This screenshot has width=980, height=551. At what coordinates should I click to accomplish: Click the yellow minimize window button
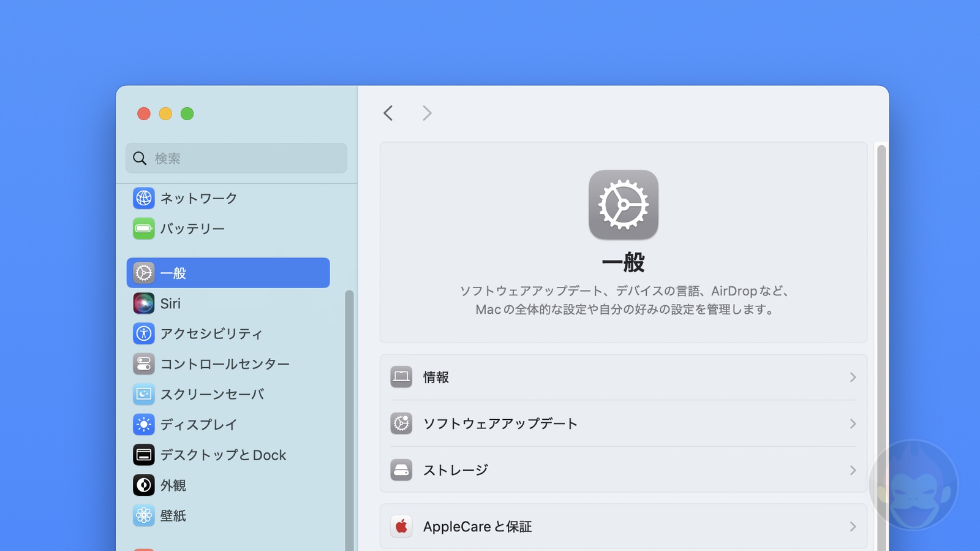pyautogui.click(x=165, y=113)
